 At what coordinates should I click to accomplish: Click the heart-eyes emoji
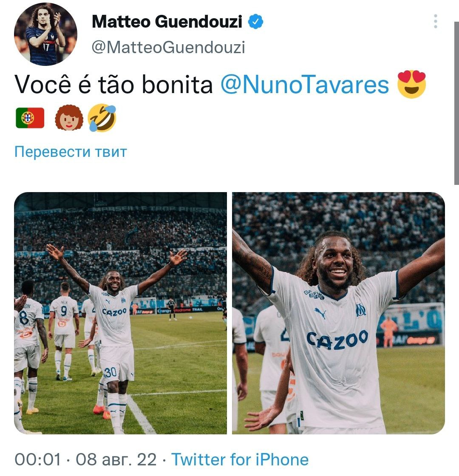[412, 84]
